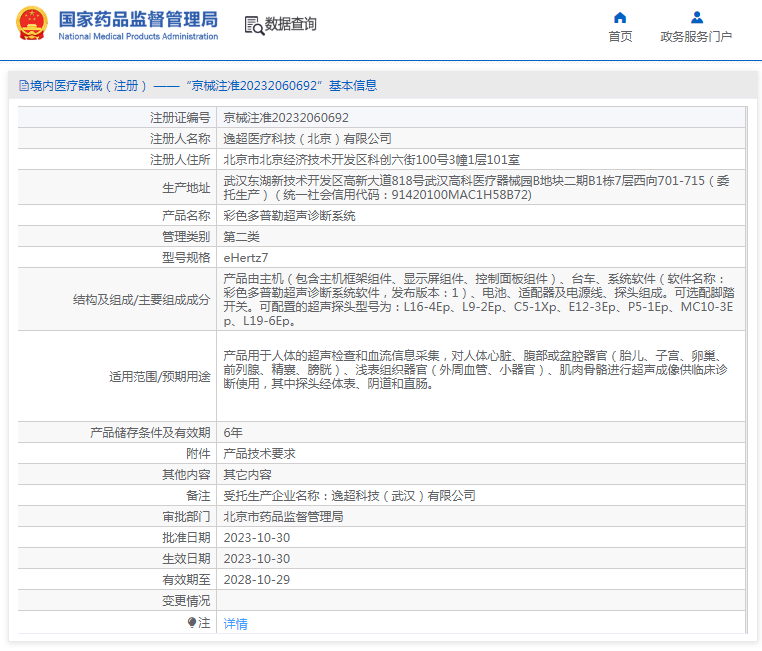Open the 数据查询 search icon
This screenshot has height=651, width=762.
[x=254, y=25]
